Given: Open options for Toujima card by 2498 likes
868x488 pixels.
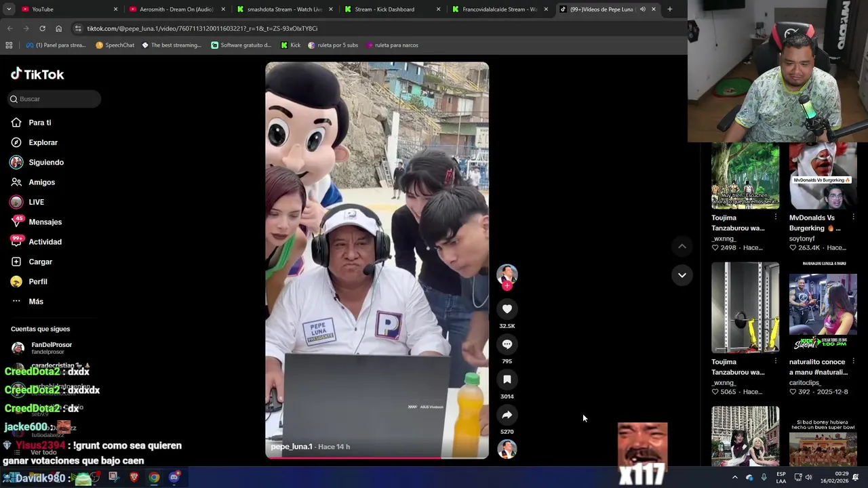Looking at the screenshot, I should click(x=775, y=217).
